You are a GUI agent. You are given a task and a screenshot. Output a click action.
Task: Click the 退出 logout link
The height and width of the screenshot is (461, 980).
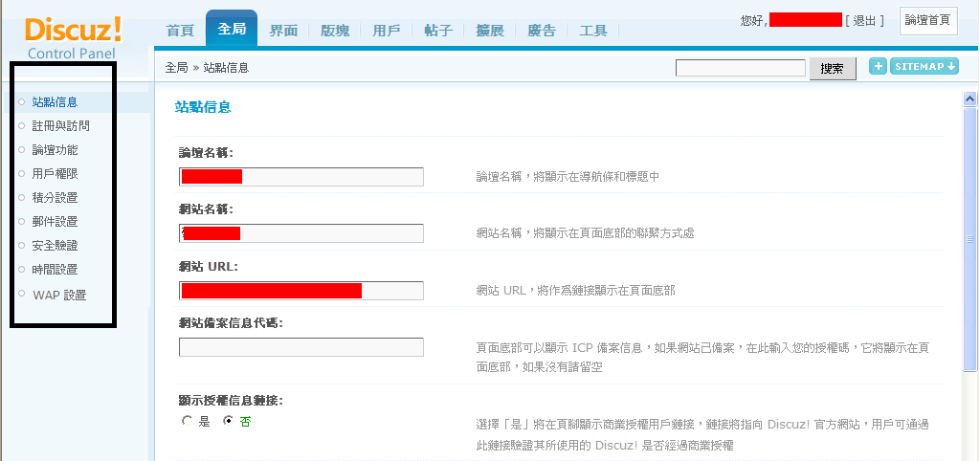pos(864,20)
